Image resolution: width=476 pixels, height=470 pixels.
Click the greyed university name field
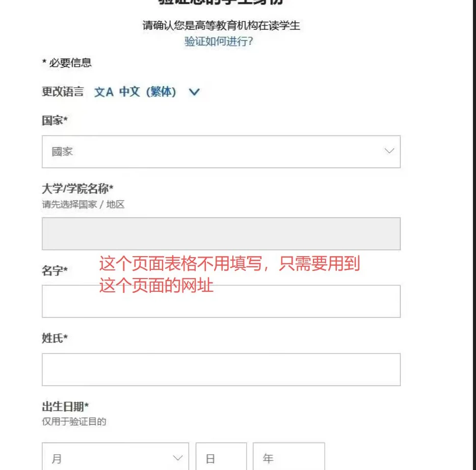221,234
